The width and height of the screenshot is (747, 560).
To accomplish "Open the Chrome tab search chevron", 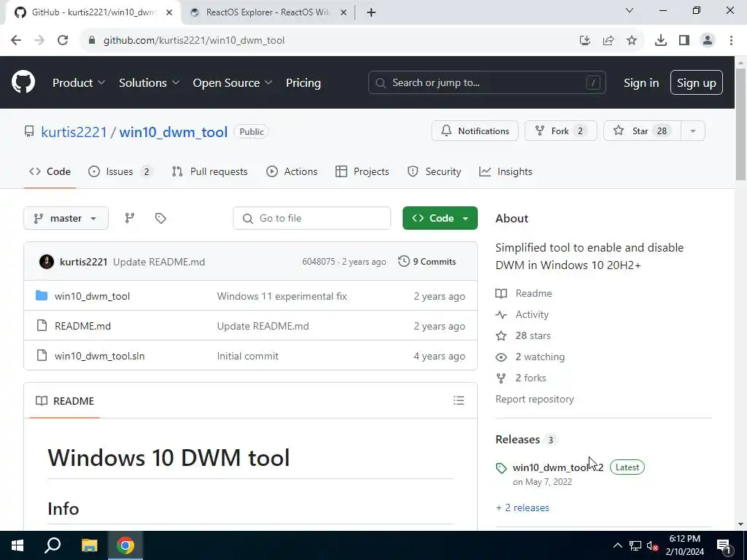I will pos(630,10).
